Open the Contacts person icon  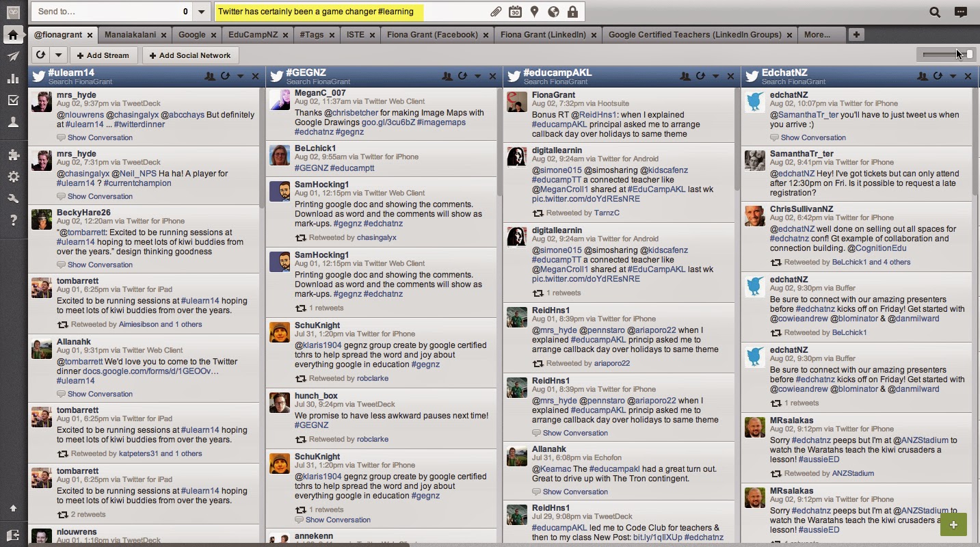13,122
